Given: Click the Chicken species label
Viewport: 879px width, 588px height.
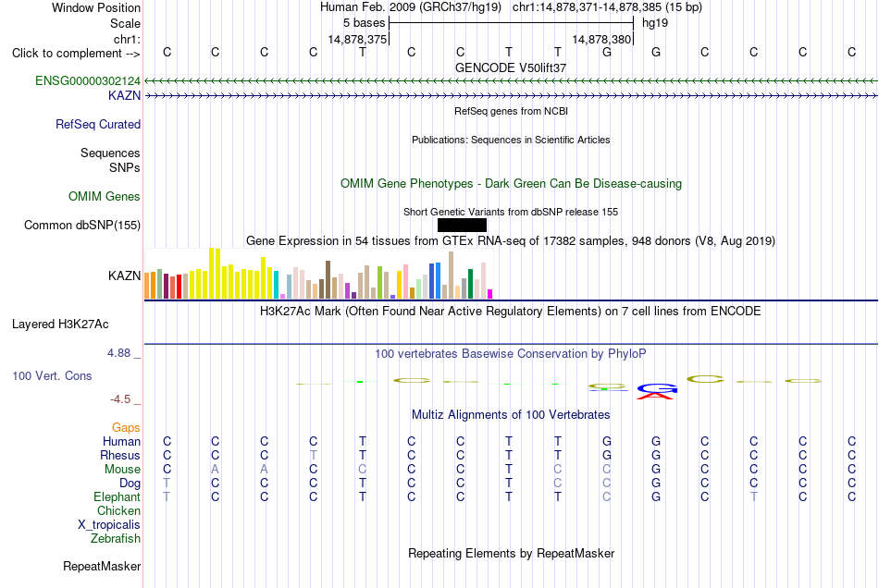Looking at the screenshot, I should pyautogui.click(x=118, y=510).
